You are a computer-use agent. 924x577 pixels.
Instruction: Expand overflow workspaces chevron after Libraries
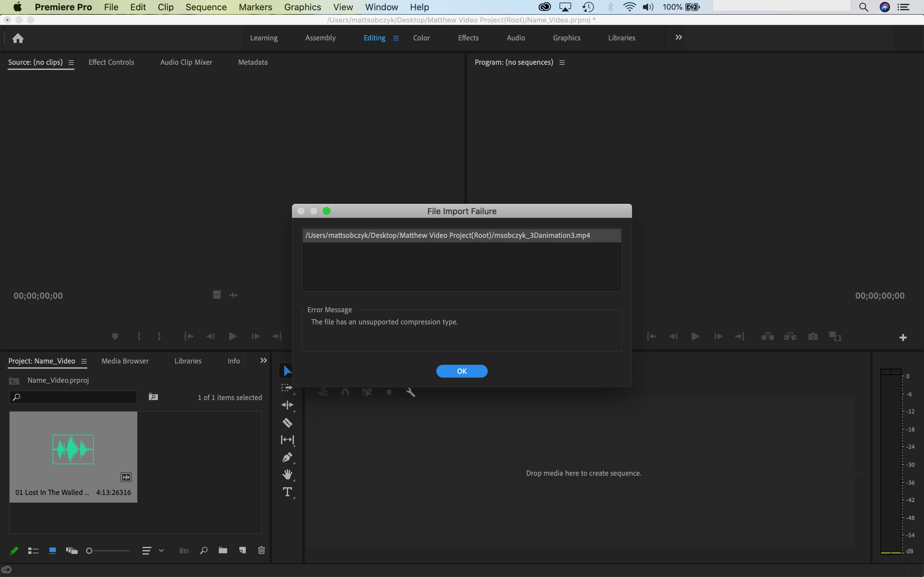pos(679,38)
